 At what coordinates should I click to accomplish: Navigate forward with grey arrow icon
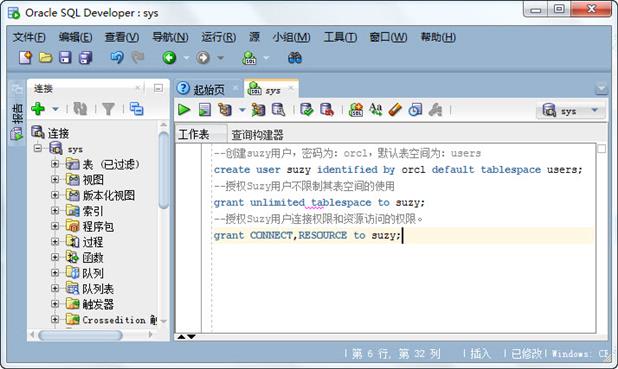[203, 58]
